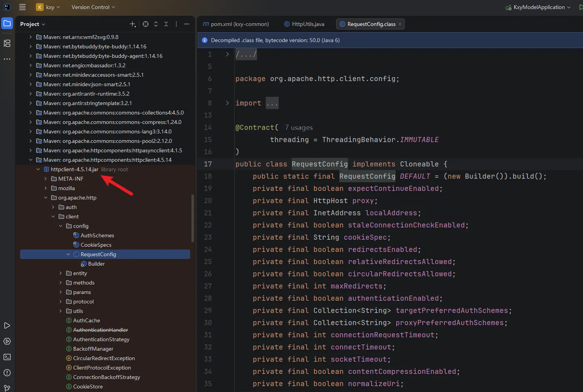Click the Collapse All icon in Project panel
The height and width of the screenshot is (392, 583).
click(x=166, y=24)
